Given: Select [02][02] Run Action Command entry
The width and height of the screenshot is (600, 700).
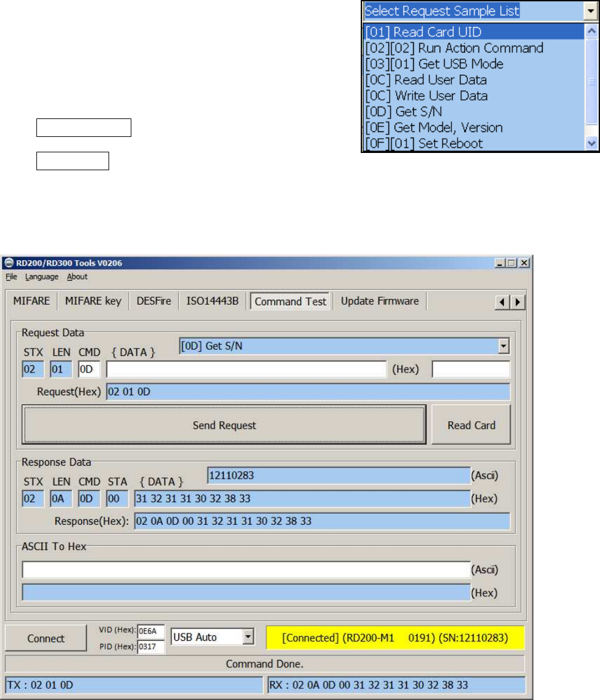Looking at the screenshot, I should 474,47.
